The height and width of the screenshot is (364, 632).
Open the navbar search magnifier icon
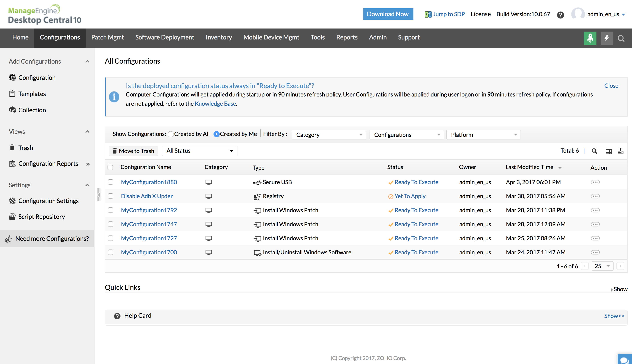(x=621, y=38)
